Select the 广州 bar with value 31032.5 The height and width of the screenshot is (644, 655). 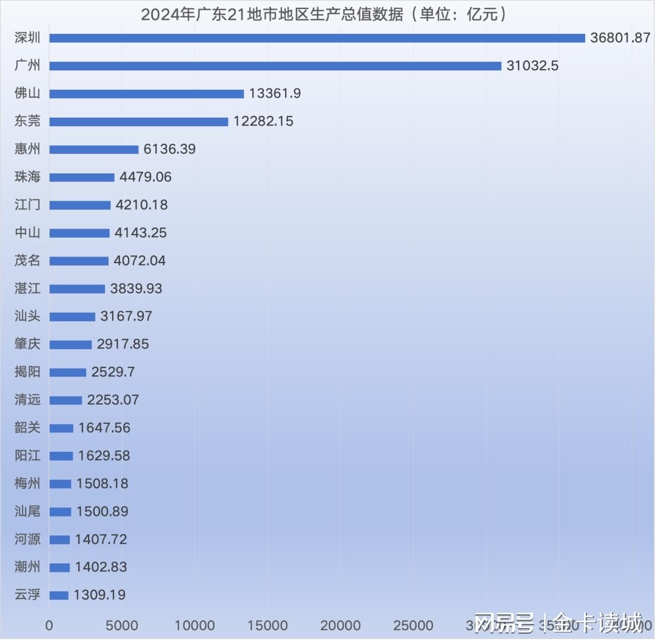click(x=275, y=66)
